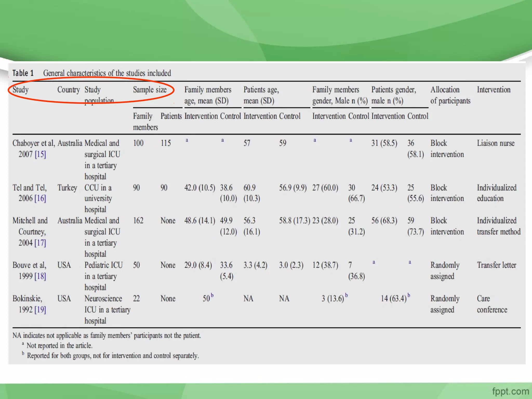Image resolution: width=532 pixels, height=399 pixels.
Task: Click reference link [18] for Bouve et al
Action: [40, 276]
